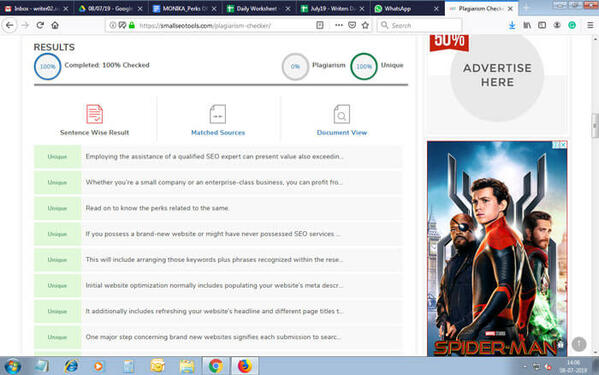Expand the 'Initial website optimization' result row

tap(218, 285)
